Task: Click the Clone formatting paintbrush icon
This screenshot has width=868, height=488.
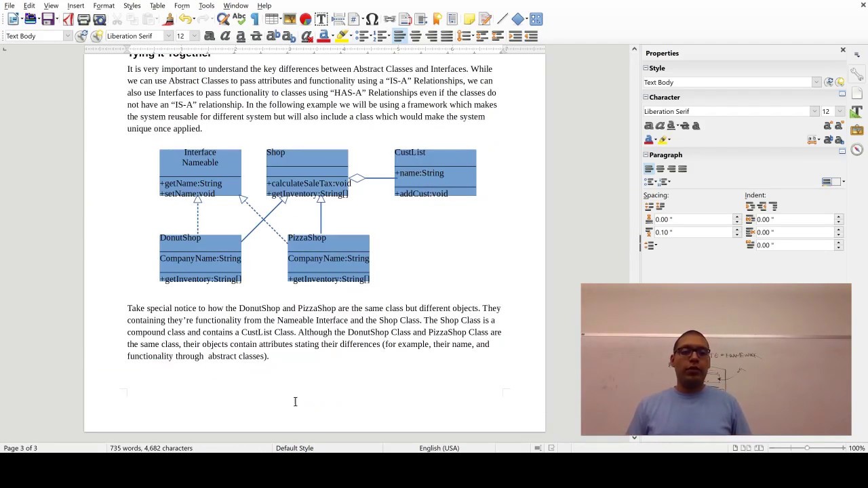Action: [x=168, y=19]
